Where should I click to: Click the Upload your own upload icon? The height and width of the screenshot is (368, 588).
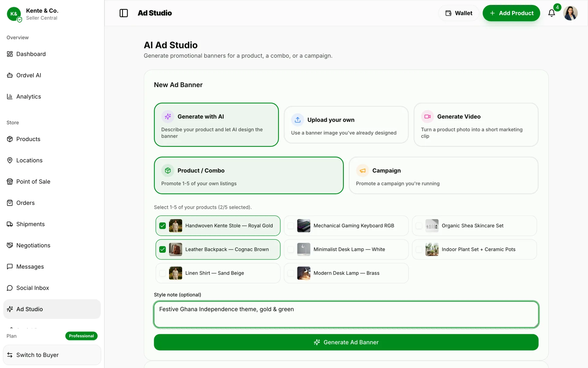298,120
